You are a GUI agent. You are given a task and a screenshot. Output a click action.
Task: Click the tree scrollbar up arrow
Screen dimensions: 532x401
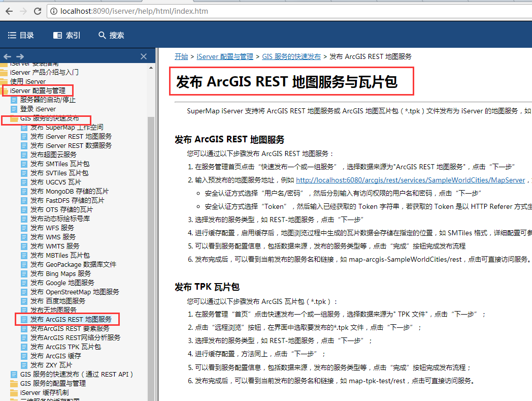(x=151, y=68)
